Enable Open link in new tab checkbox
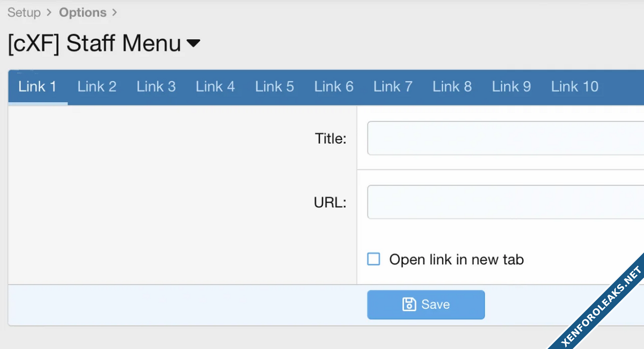The image size is (644, 349). pos(374,259)
